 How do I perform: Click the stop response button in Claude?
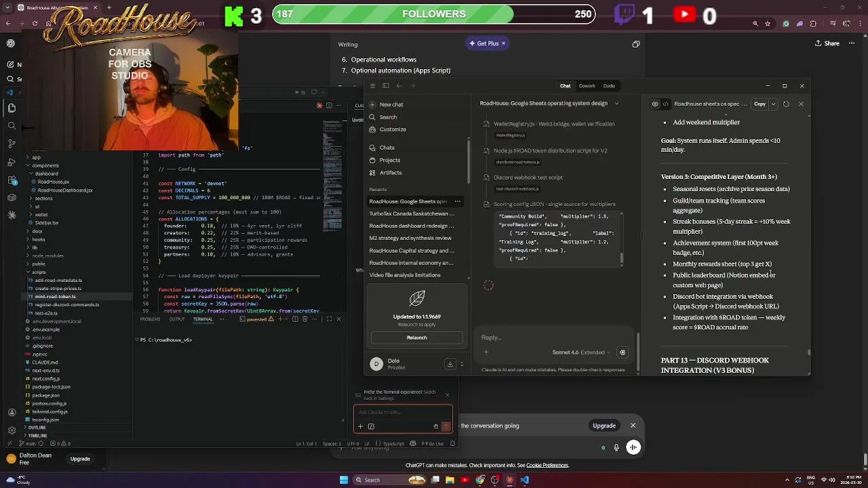(623, 352)
